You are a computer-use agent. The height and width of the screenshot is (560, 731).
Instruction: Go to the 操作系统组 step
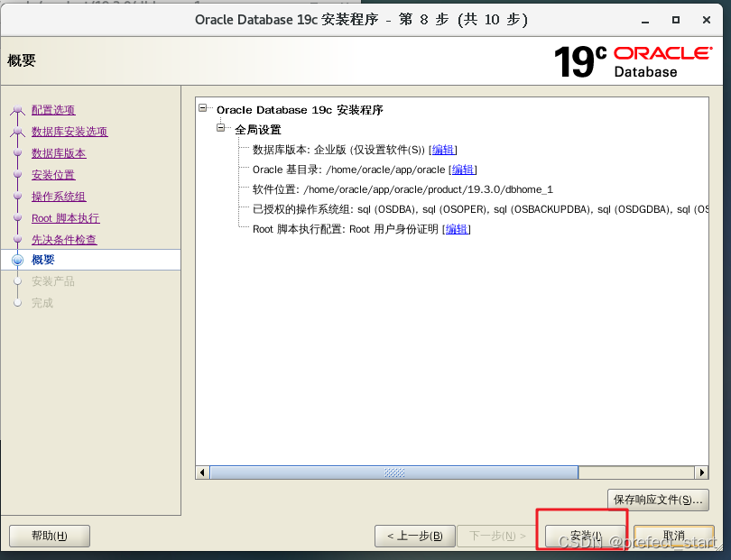pyautogui.click(x=59, y=197)
